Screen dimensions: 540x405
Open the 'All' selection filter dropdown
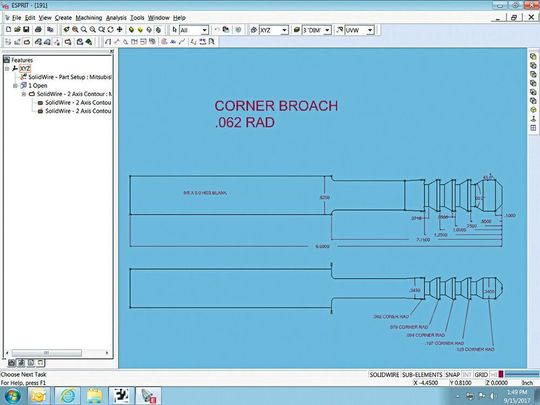click(204, 30)
